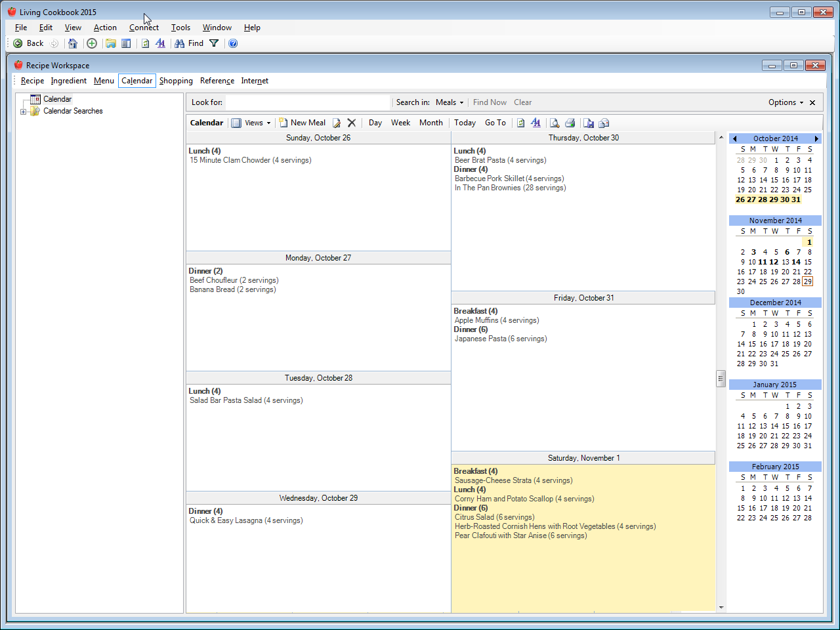Select Beef Choufleur meal entry
This screenshot has height=630, width=840.
click(x=234, y=280)
